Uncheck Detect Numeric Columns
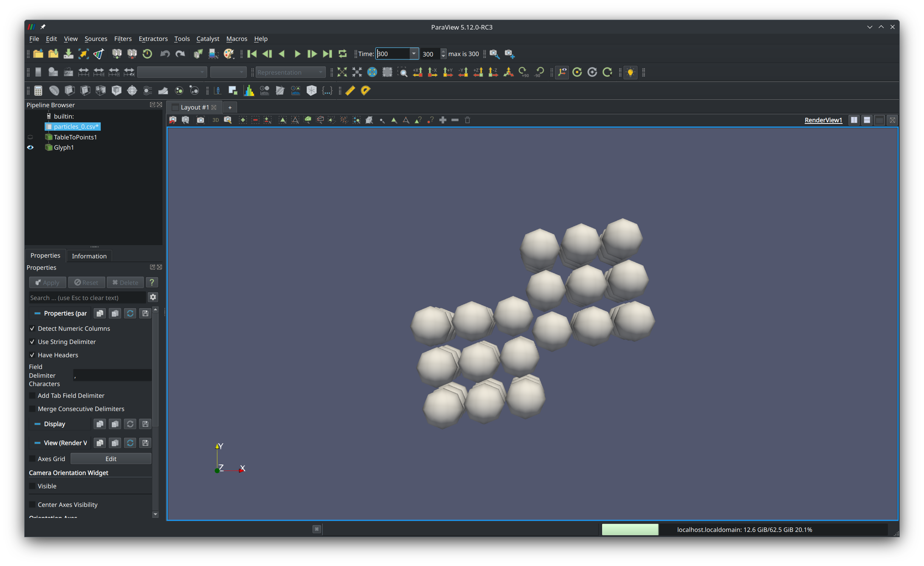Viewport: 924px width, 566px height. tap(32, 328)
